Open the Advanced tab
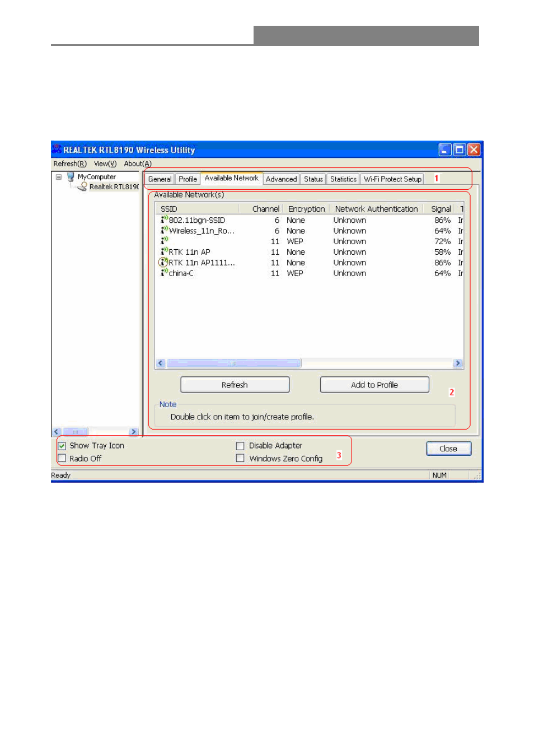 [281, 179]
